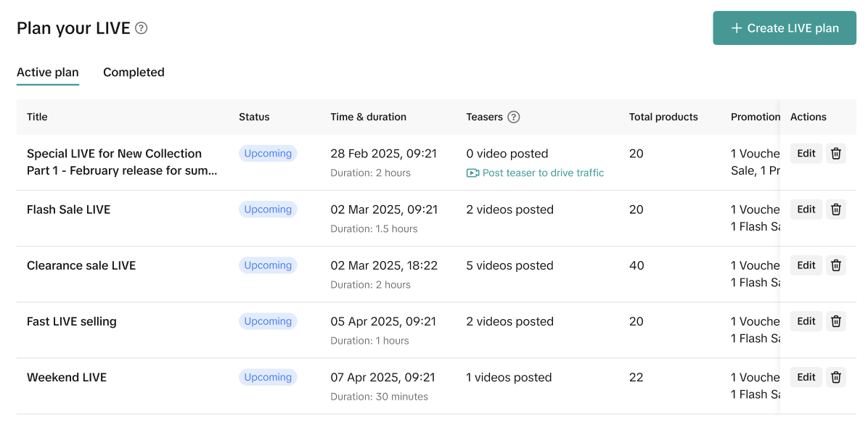Click the Upcoming badge for Flash Sale LIVE
The image size is (868, 422).
268,210
